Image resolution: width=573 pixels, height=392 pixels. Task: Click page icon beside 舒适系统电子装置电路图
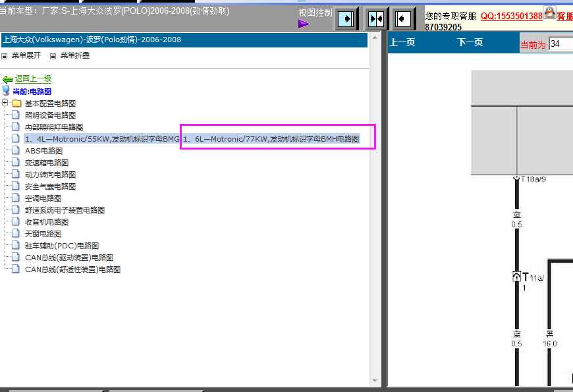(15, 210)
